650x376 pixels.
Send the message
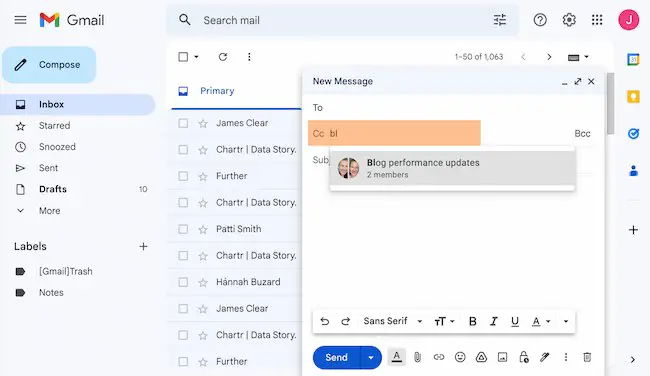tap(337, 357)
